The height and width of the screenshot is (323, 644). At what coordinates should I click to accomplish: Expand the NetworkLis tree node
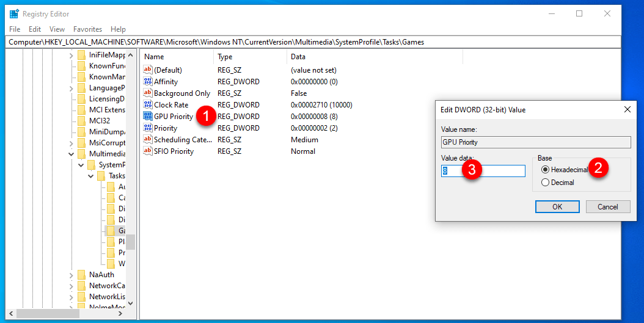71,297
